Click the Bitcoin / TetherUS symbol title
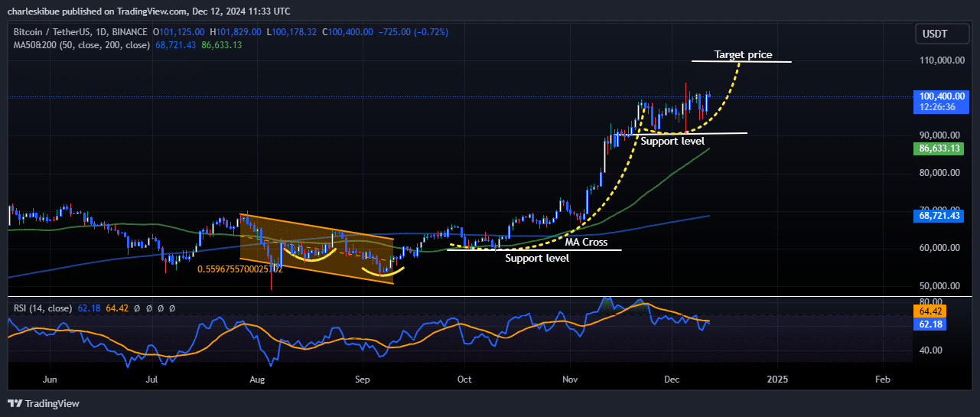This screenshot has width=980, height=417. 80,32
